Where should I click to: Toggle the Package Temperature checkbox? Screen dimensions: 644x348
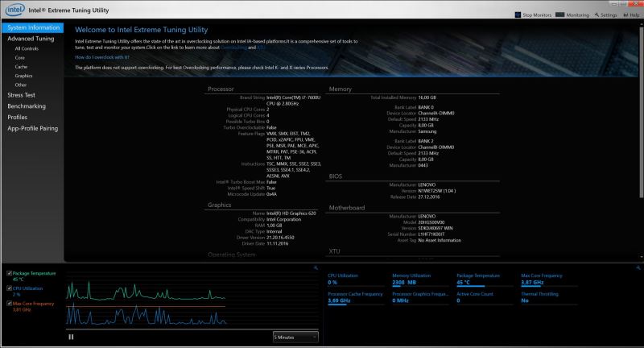[9, 274]
